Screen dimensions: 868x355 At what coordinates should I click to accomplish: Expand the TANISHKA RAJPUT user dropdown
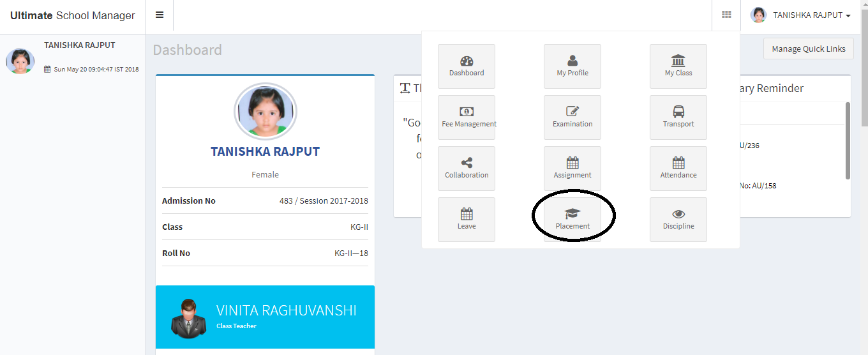click(x=801, y=15)
